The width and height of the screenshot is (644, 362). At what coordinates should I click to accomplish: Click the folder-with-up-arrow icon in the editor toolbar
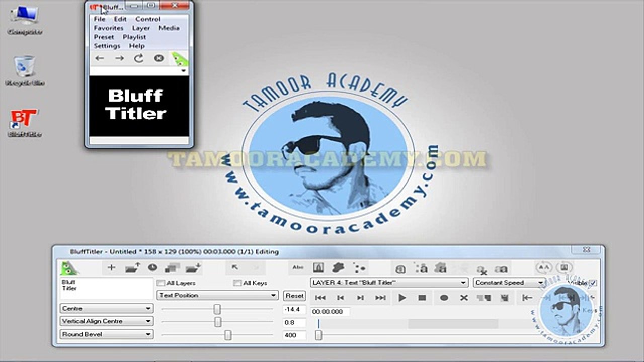click(133, 268)
